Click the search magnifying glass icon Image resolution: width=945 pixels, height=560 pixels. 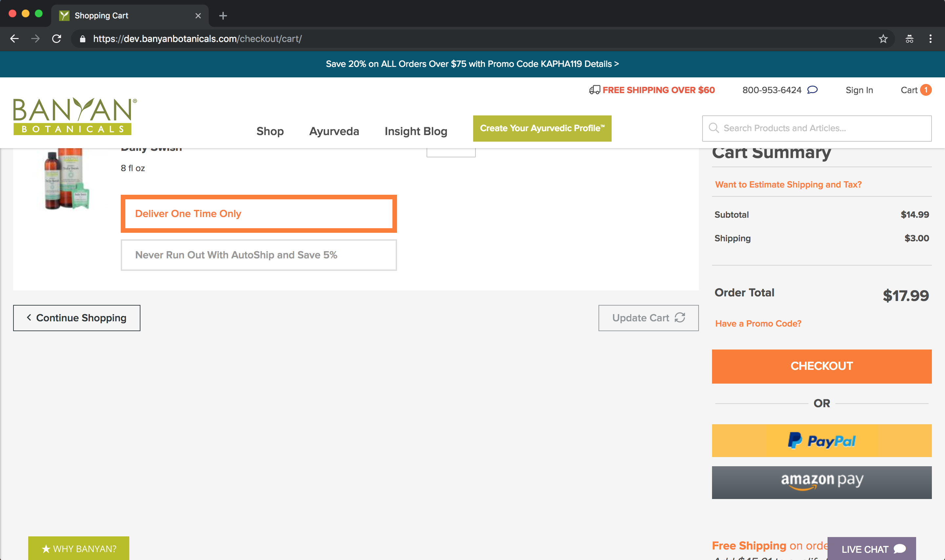pos(714,128)
